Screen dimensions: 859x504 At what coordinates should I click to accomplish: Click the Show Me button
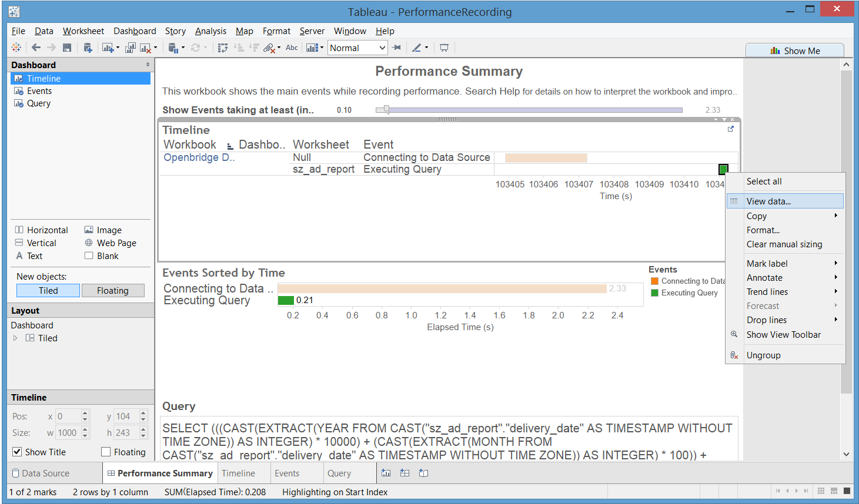pos(795,51)
